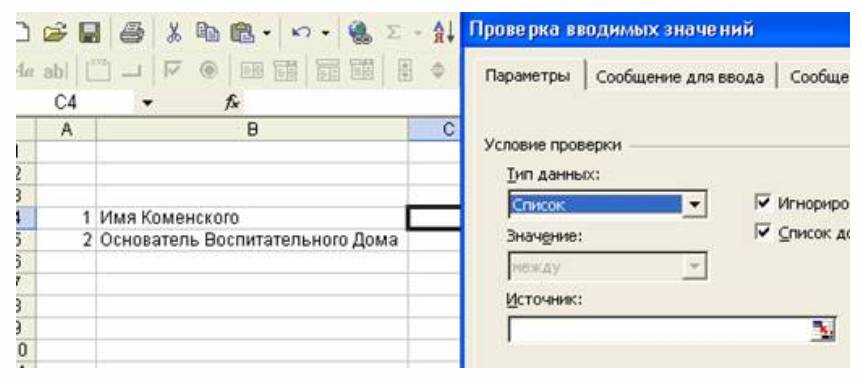Click the Save floppy disk icon
The height and width of the screenshot is (381, 862).
pos(89,33)
